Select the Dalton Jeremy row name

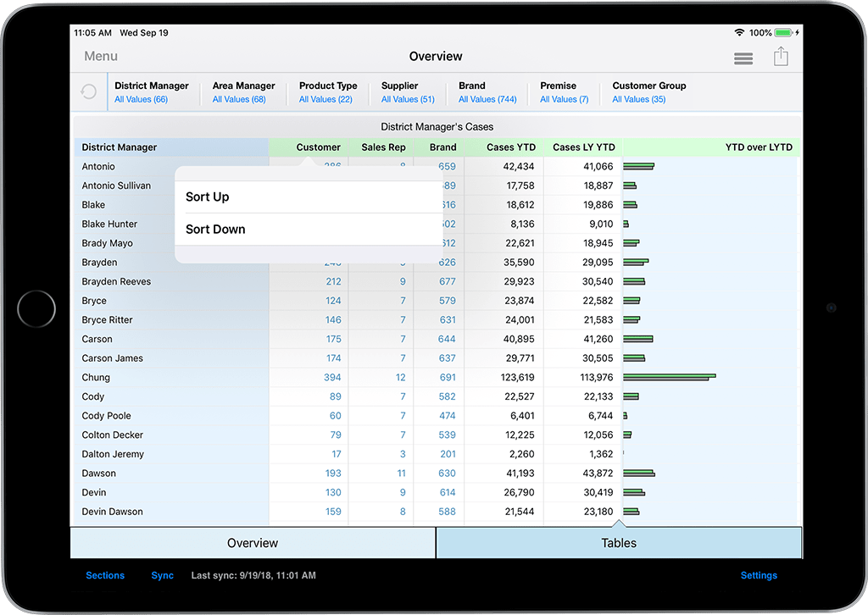coord(113,454)
